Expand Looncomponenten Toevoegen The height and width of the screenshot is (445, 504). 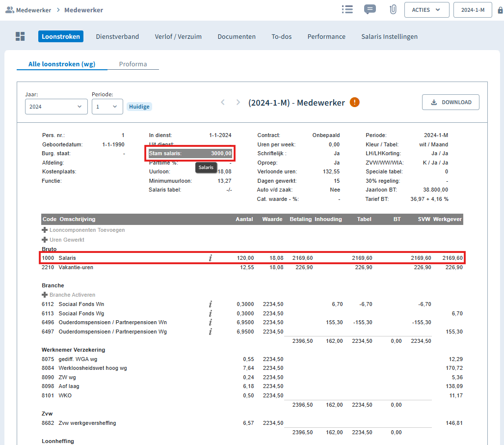tap(83, 230)
